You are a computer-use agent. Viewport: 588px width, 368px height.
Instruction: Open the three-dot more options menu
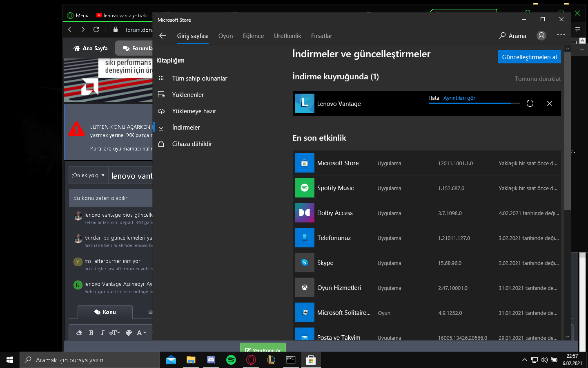(561, 35)
